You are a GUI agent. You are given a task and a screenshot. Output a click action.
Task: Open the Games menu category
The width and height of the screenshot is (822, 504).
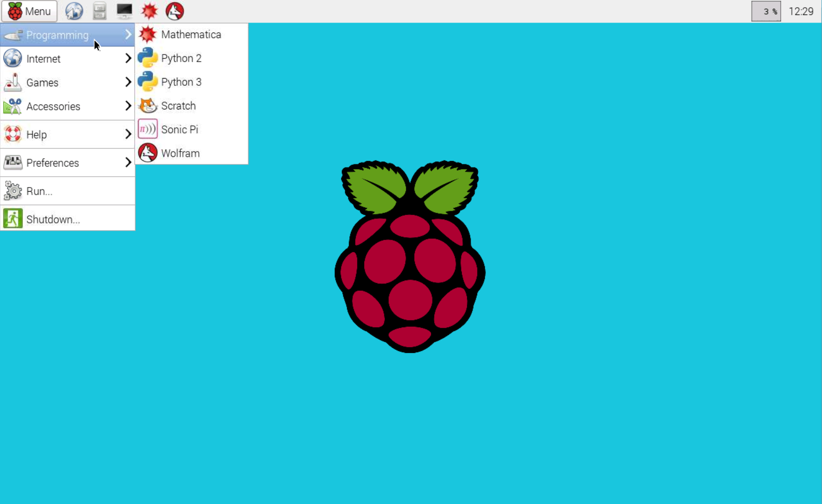(x=67, y=82)
